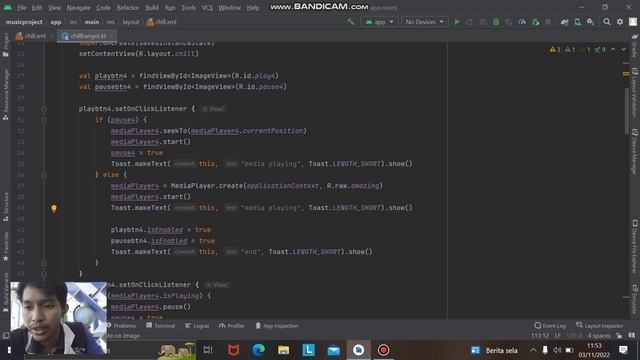Open the Structure sidebar tab
This screenshot has height=360, width=640.
5,207
